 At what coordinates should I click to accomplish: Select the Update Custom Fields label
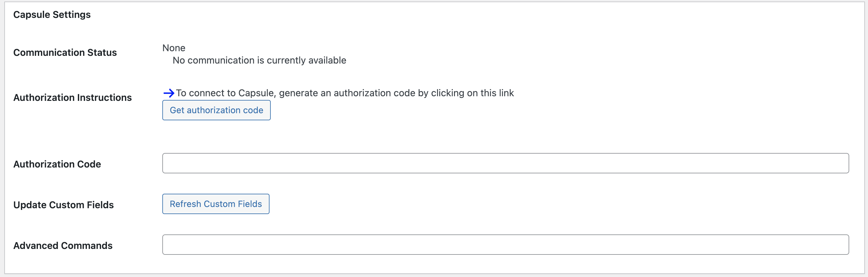pyautogui.click(x=64, y=205)
